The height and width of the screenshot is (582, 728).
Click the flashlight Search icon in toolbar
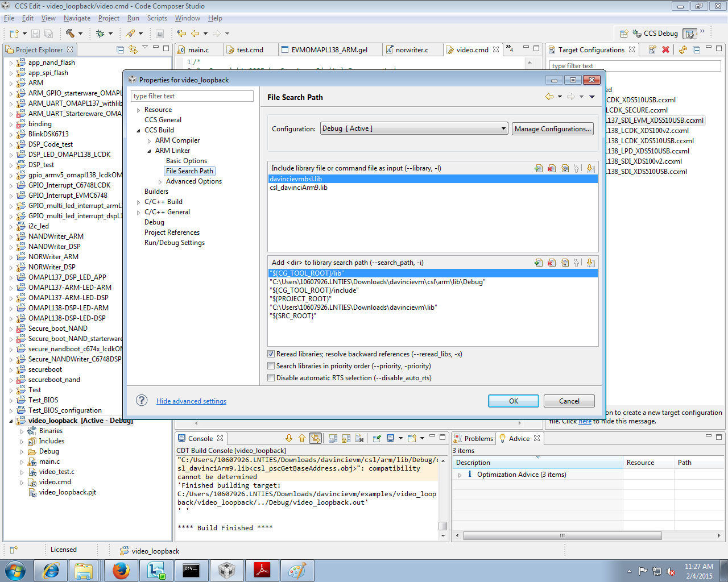pyautogui.click(x=131, y=34)
